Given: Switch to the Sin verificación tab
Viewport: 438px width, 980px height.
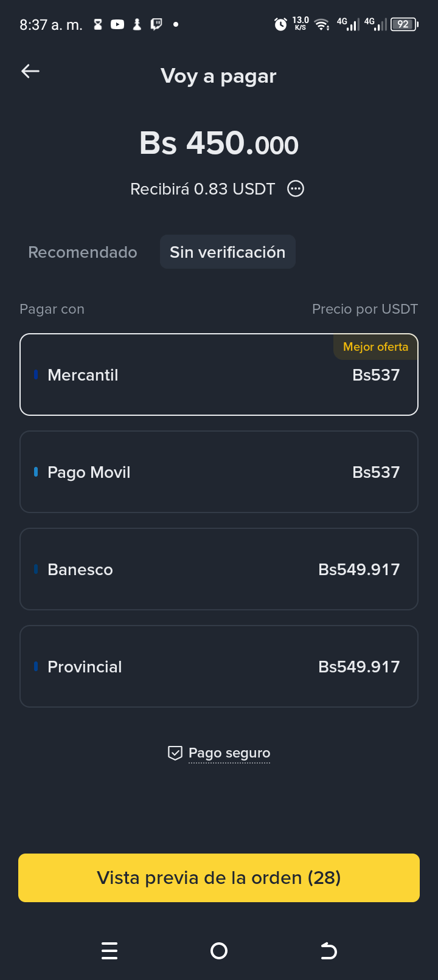Looking at the screenshot, I should [x=228, y=252].
